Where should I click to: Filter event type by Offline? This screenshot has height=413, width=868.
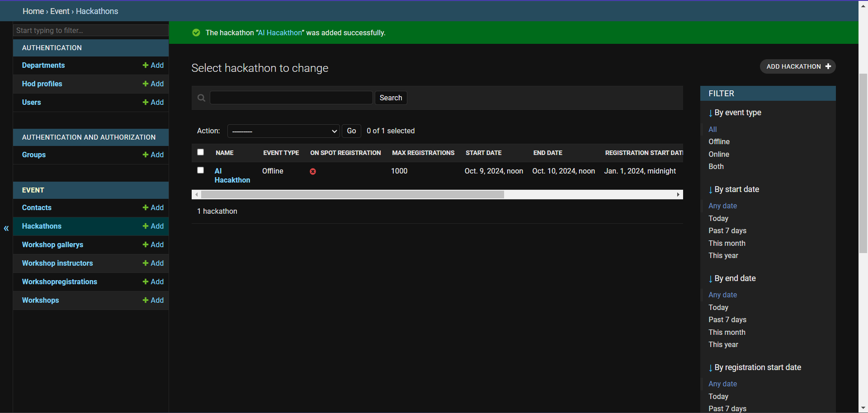(x=719, y=142)
